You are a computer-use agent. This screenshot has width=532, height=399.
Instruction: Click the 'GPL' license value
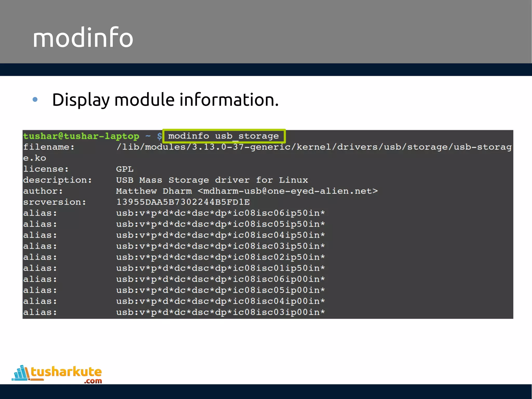tap(125, 169)
